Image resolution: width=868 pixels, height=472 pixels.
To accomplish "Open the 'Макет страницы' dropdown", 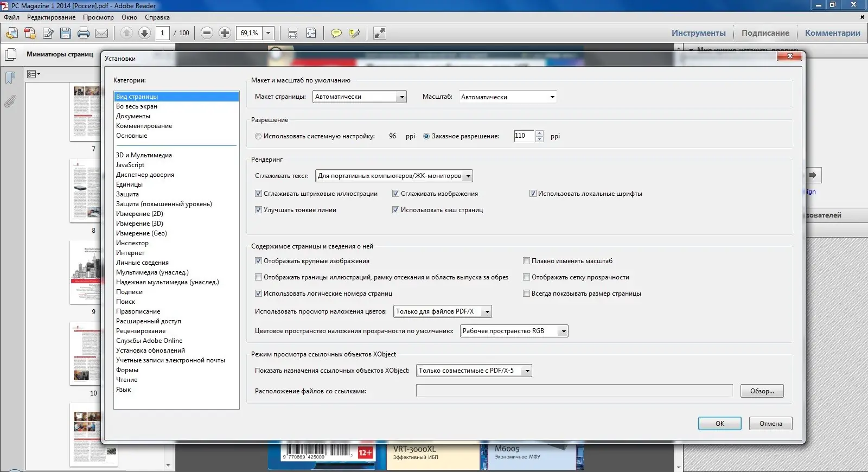I will [360, 97].
